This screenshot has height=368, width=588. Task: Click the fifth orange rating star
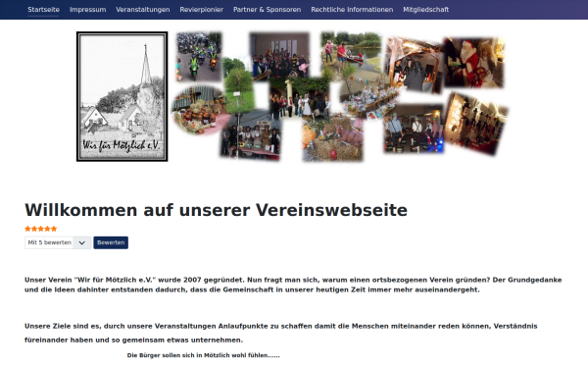(54, 229)
